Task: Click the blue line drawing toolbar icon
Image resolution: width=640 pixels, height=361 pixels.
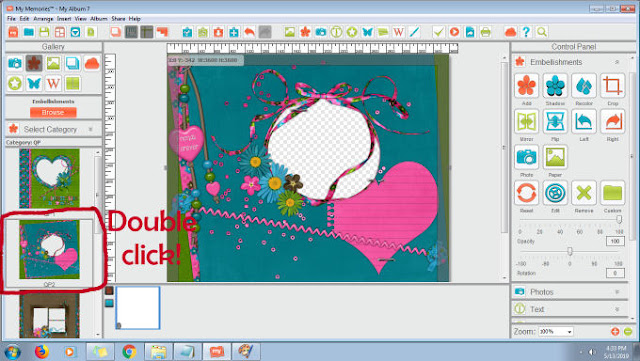Action: [x=414, y=32]
